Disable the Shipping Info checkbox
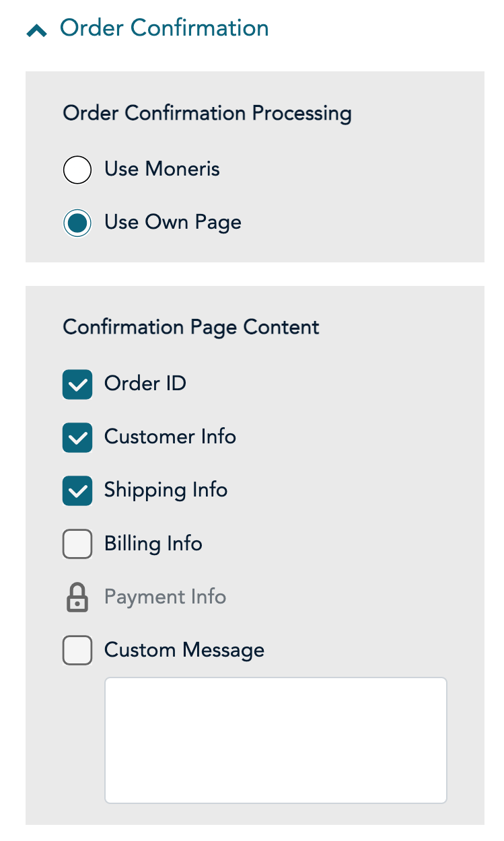 tap(77, 491)
